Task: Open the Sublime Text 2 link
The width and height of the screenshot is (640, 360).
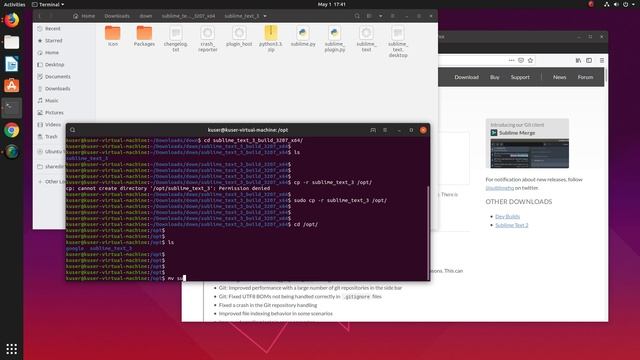Action: [511, 225]
